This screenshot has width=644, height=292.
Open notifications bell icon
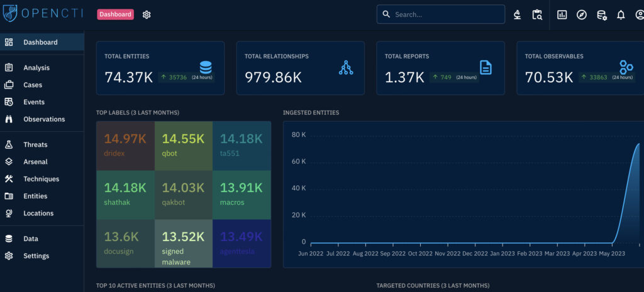[621, 14]
